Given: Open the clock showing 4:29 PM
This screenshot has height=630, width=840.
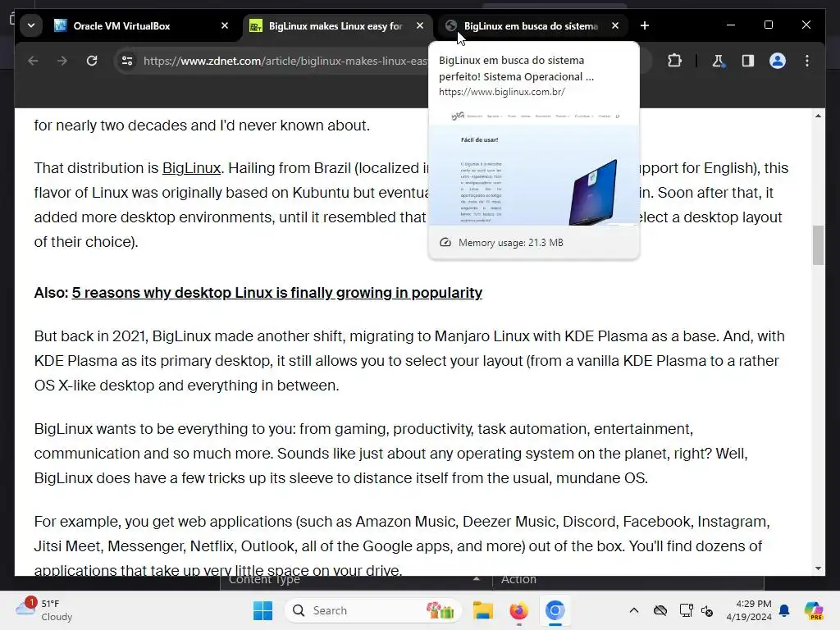Looking at the screenshot, I should point(749,610).
